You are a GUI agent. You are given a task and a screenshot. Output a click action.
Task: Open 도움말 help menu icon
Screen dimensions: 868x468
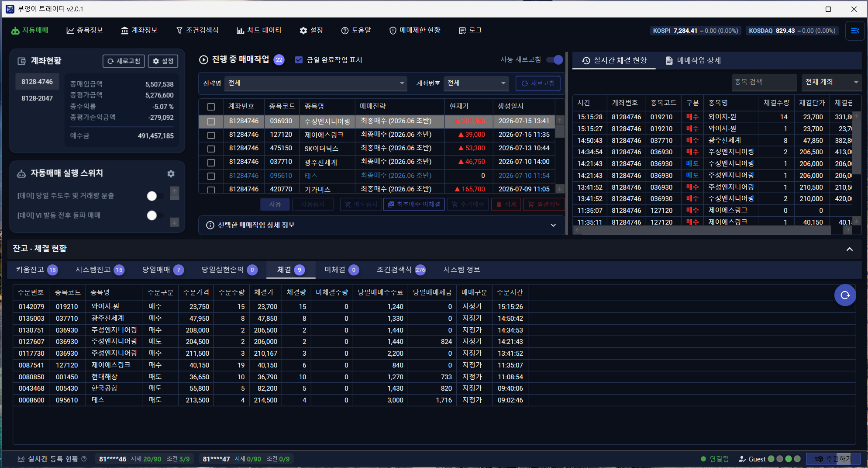coord(345,31)
